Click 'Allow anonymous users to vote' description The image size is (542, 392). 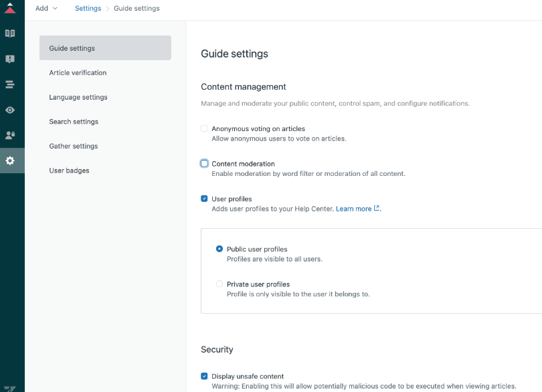[x=279, y=138]
